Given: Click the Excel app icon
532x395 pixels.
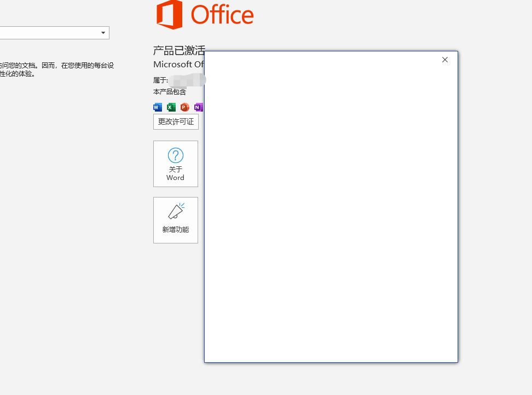Looking at the screenshot, I should pyautogui.click(x=171, y=107).
